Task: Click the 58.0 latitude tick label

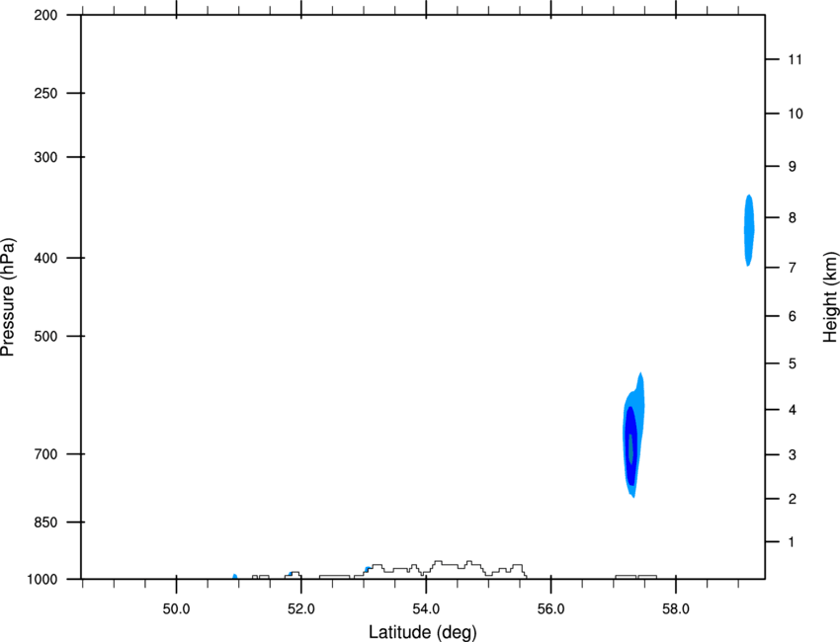Action: (x=676, y=609)
